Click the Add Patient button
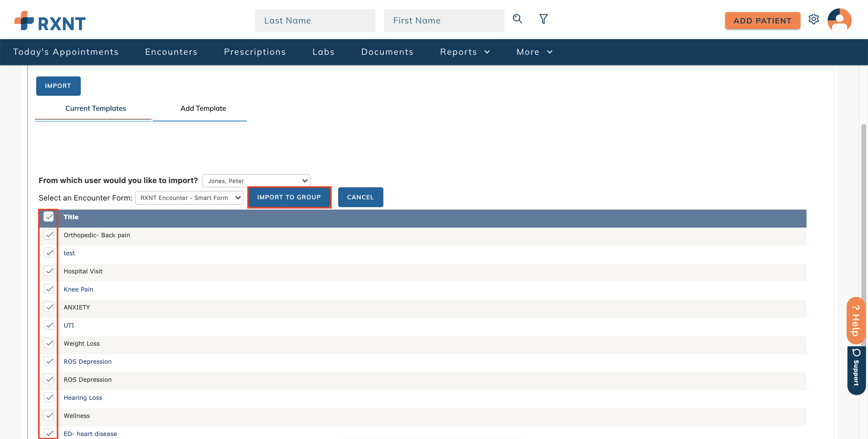The height and width of the screenshot is (439, 868). click(x=762, y=20)
